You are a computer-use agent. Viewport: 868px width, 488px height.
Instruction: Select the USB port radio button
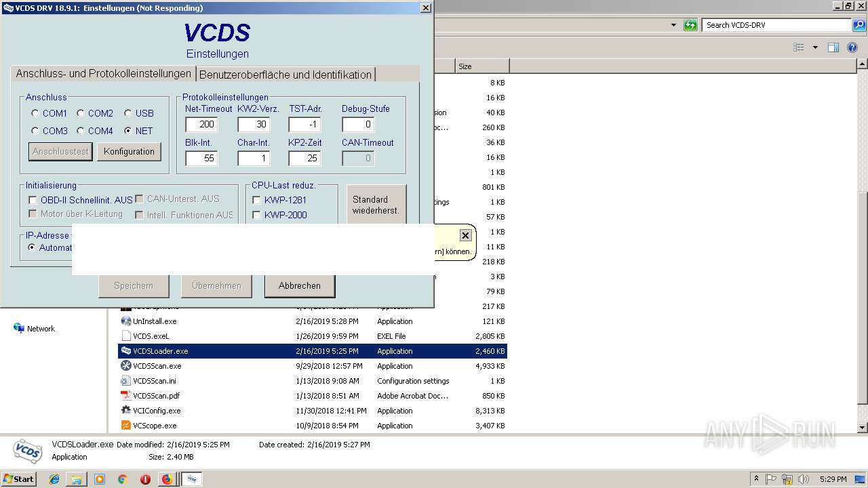[x=127, y=113]
